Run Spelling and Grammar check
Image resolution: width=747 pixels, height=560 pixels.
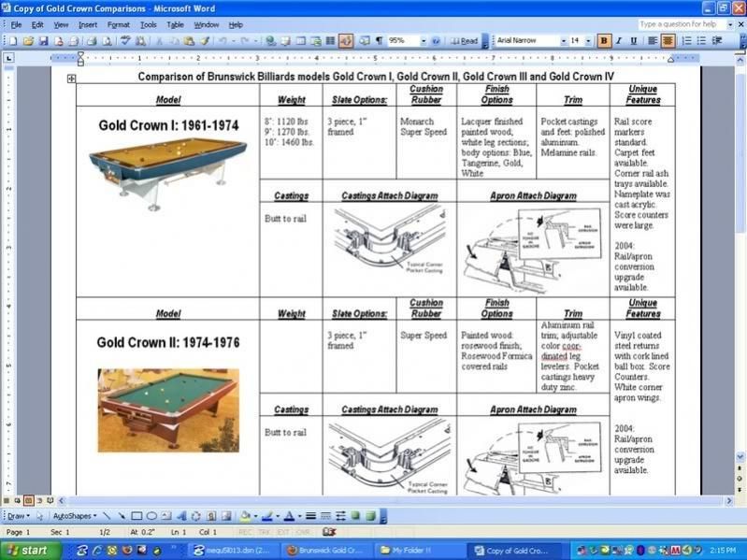point(125,41)
